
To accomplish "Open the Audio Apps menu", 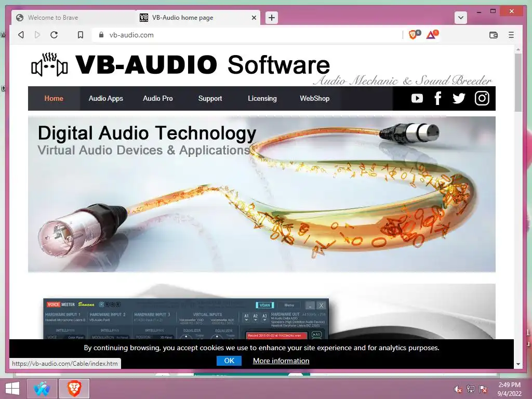I will click(106, 98).
